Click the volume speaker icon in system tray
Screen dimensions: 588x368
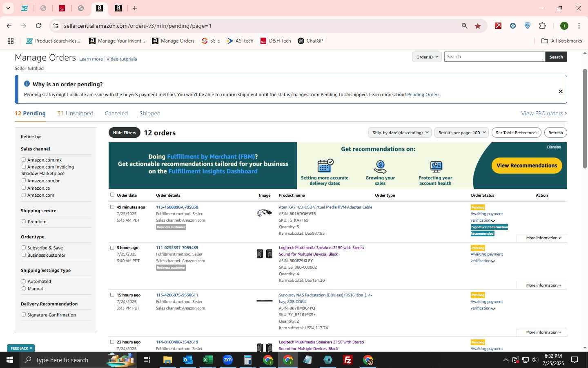[x=535, y=360]
